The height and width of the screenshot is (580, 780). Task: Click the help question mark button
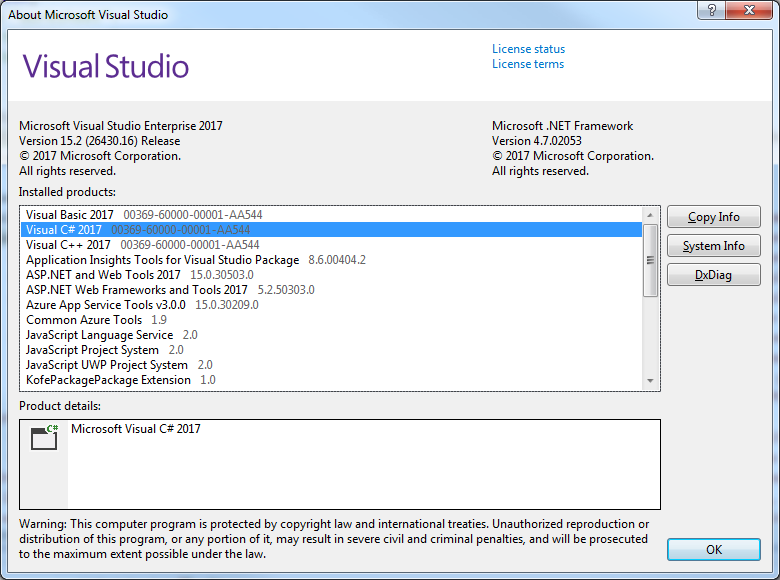(711, 10)
